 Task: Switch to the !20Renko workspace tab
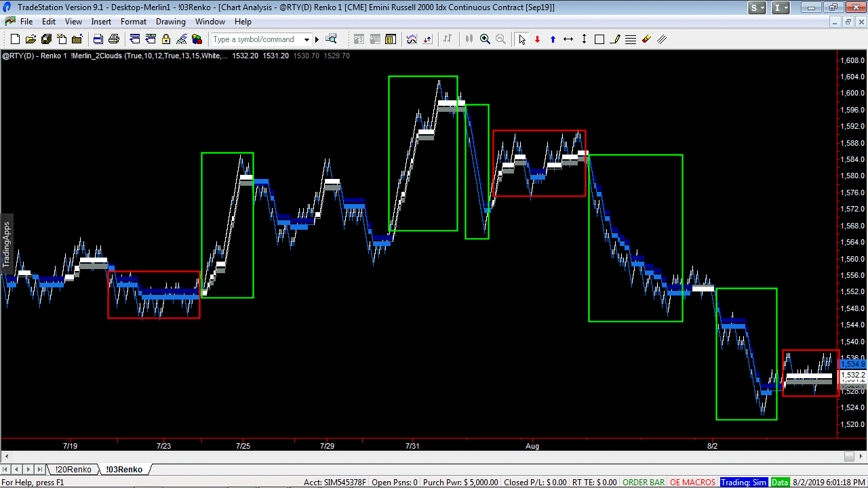(x=73, y=470)
